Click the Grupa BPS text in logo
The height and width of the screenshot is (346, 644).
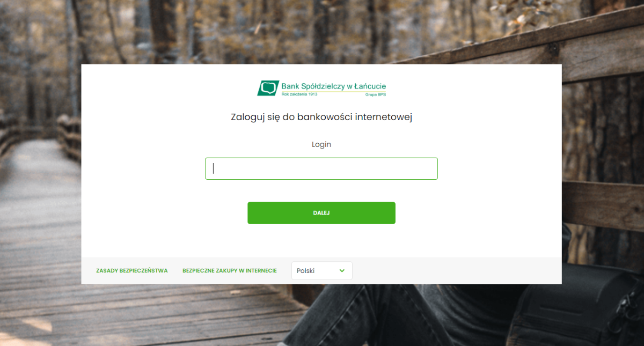coord(375,94)
